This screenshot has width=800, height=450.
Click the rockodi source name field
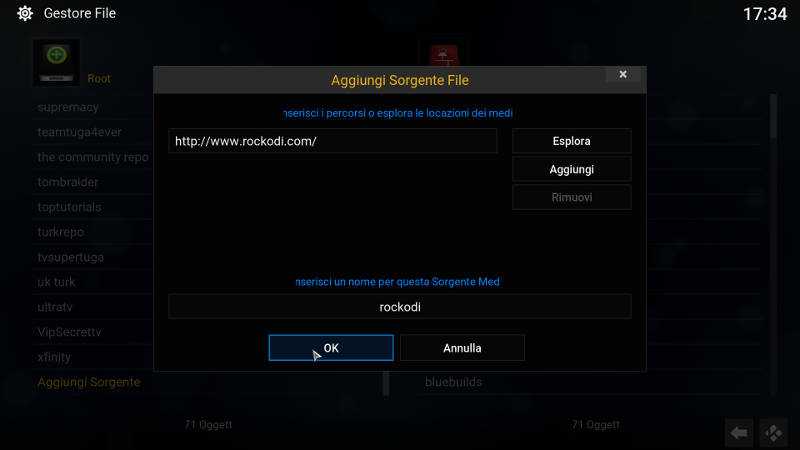[x=399, y=307]
